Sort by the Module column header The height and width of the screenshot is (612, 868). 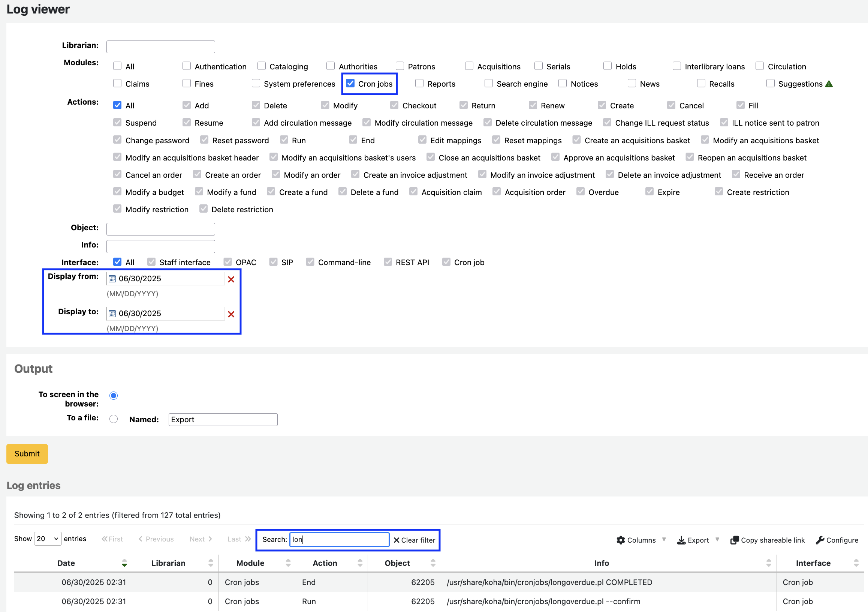pyautogui.click(x=250, y=563)
